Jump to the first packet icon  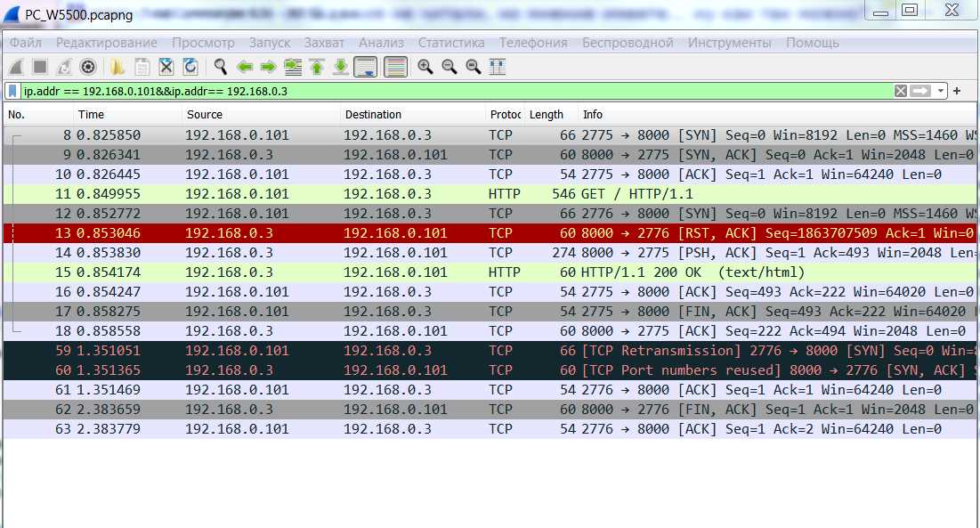pos(317,67)
